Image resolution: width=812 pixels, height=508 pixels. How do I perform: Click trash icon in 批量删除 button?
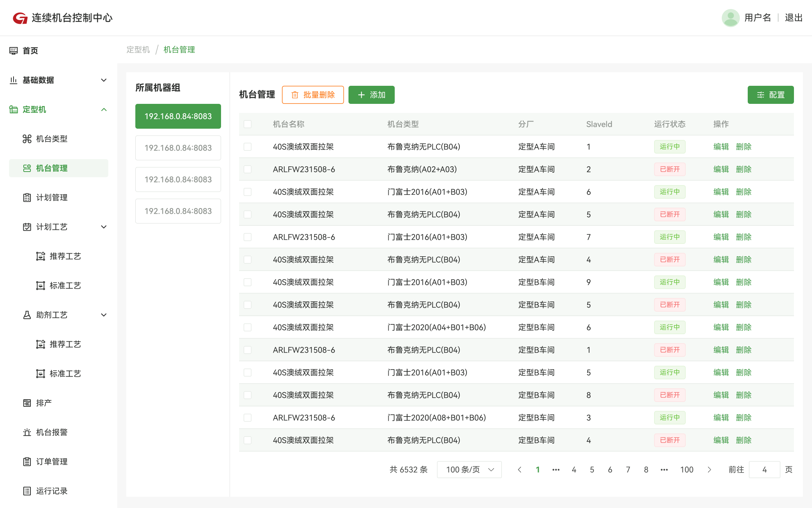click(x=295, y=95)
